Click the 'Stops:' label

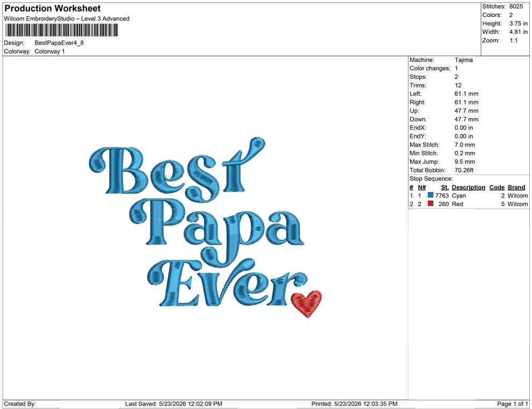[418, 77]
